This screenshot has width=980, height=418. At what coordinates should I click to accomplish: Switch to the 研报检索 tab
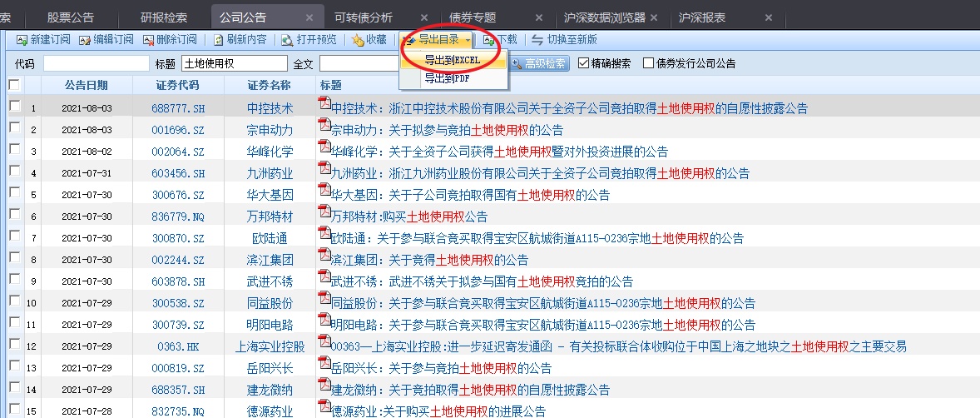(164, 17)
